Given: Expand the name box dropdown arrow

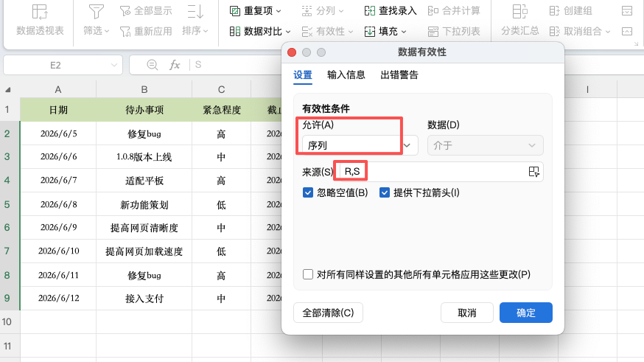Looking at the screenshot, I should [x=113, y=65].
